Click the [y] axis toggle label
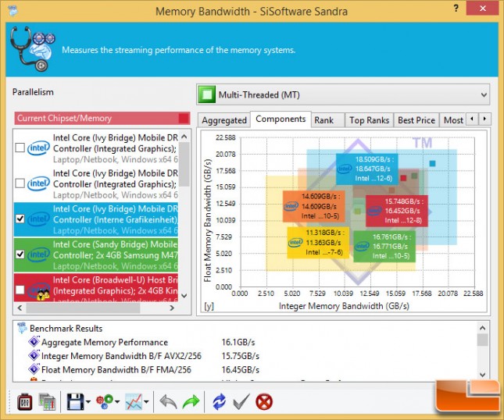Screen dimensions: 504x420 [209, 306]
